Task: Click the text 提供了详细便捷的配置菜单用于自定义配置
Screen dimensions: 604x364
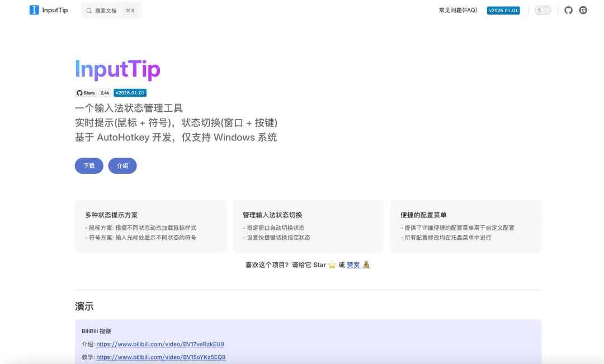Action: click(460, 228)
